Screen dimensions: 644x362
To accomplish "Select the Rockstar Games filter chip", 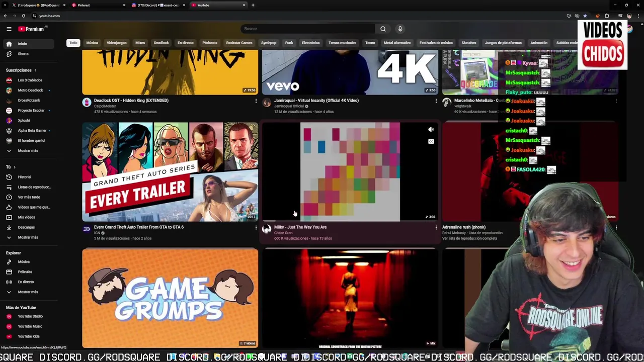I will pos(239,43).
